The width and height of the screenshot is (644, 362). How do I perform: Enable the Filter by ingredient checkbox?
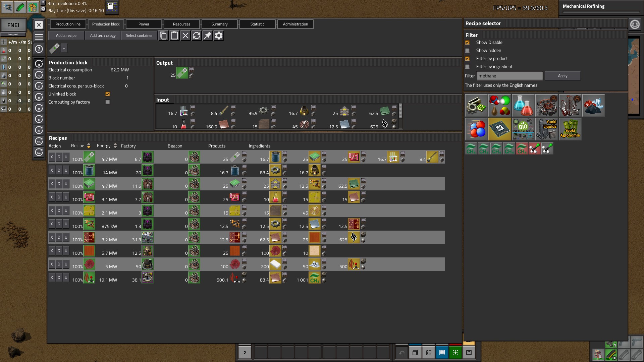click(x=467, y=67)
